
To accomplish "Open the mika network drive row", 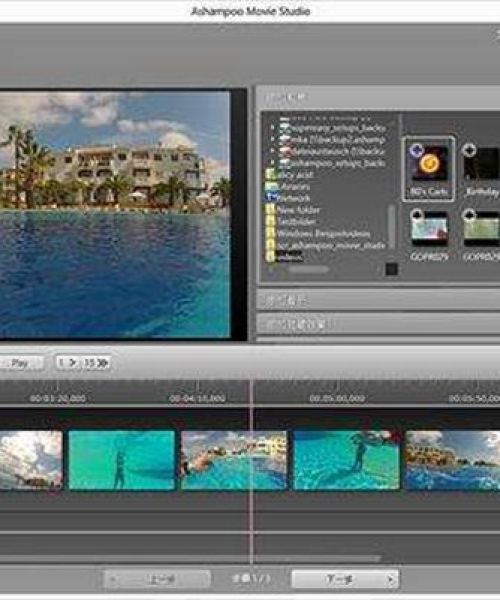I will point(332,139).
